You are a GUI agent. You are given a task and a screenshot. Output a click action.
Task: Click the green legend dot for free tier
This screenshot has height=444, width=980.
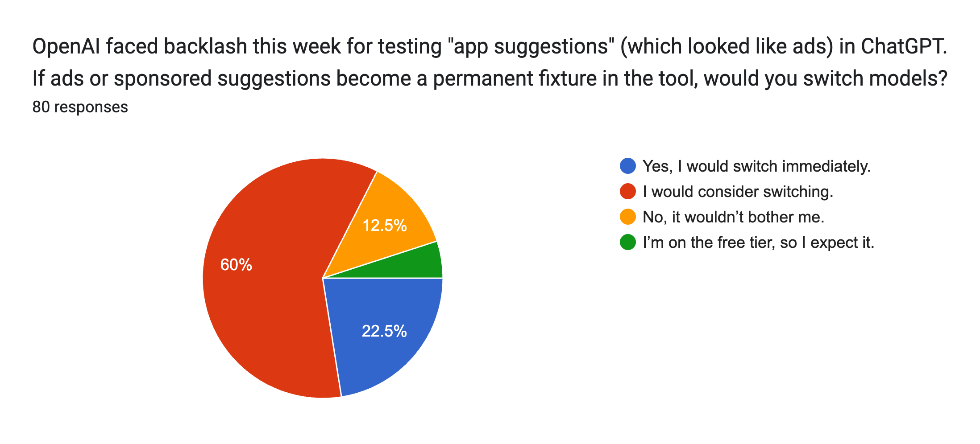627,243
